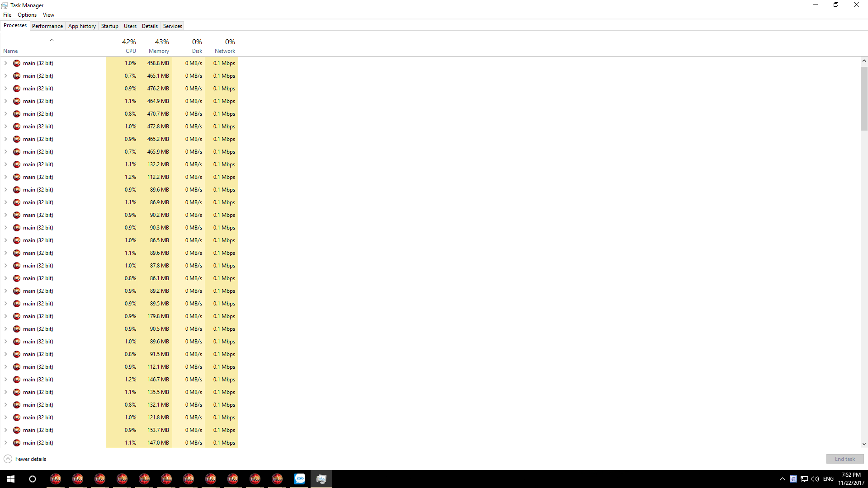This screenshot has width=868, height=488.
Task: Click the process icon in the 90.3 MB row
Action: 17,228
